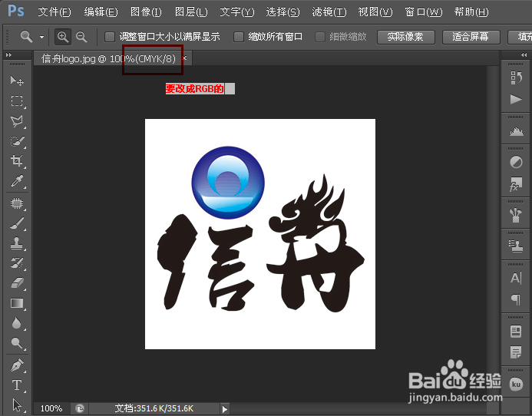Enable 缩放所有窗口 checkbox
Viewport: 532px width, 416px height.
pyautogui.click(x=239, y=37)
